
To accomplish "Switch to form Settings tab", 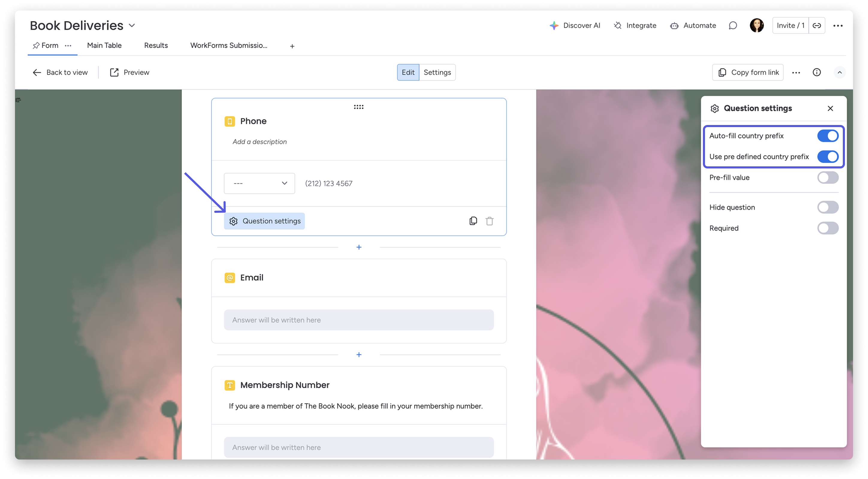I will [437, 73].
